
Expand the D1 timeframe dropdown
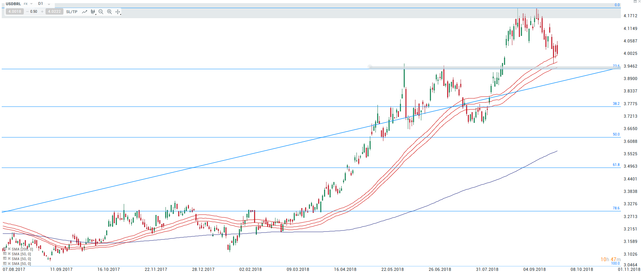click(49, 4)
